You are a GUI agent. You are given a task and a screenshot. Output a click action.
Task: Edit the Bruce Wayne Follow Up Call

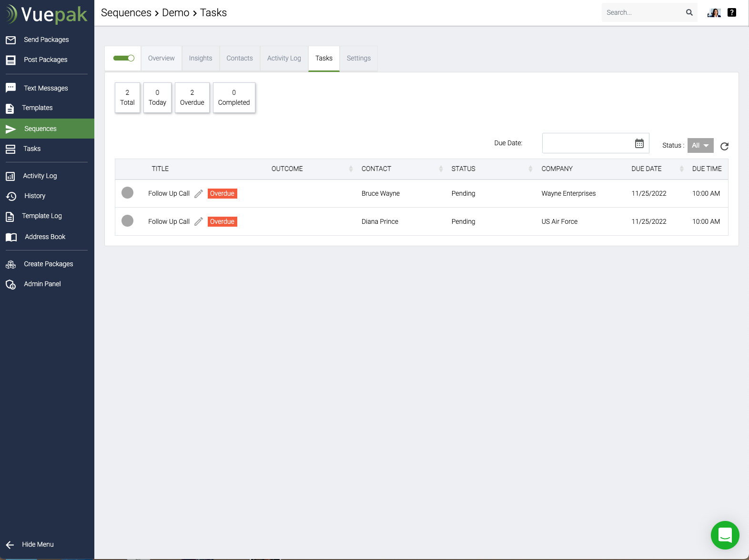[x=199, y=194]
